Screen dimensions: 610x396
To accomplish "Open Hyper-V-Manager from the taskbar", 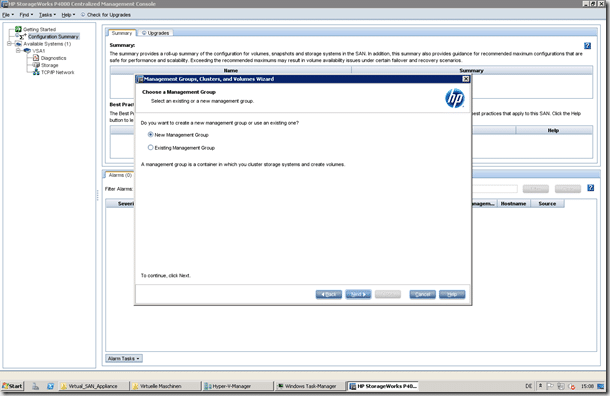I will [x=237, y=386].
